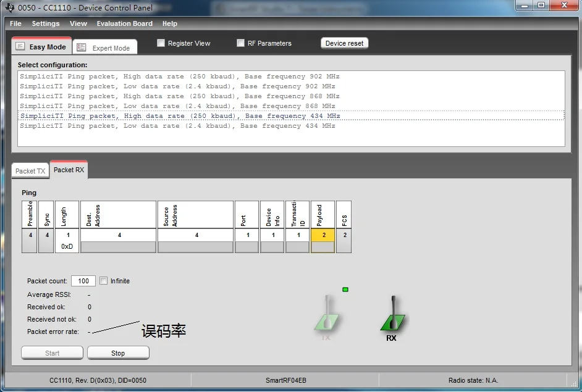The height and width of the screenshot is (392, 582).
Task: Maximize the Device Control Panel window
Action: click(541, 5)
